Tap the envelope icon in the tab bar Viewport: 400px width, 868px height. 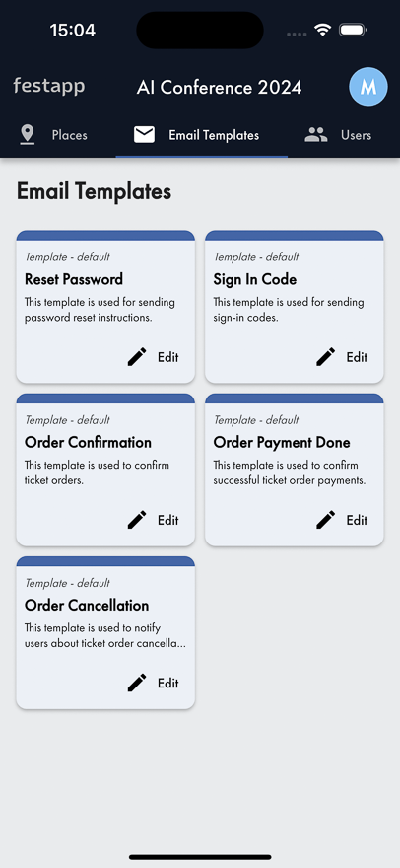[145, 135]
